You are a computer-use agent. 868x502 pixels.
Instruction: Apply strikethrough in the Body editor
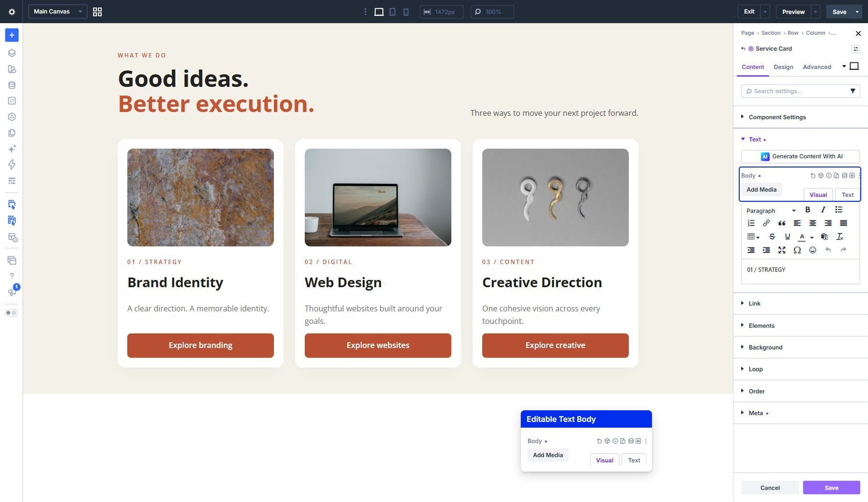click(x=772, y=237)
